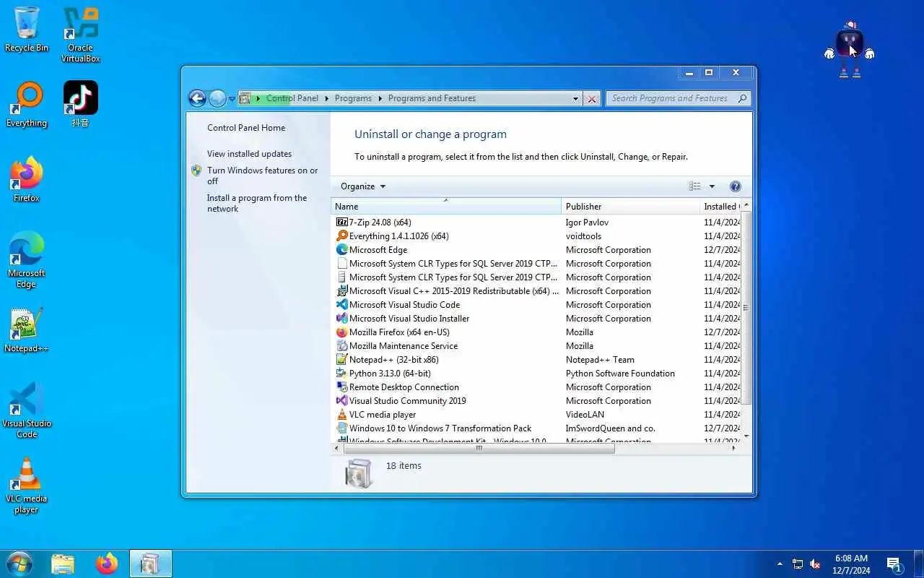Open the Organize dropdown menu
Screen dimensions: 924x578
pyautogui.click(x=363, y=186)
